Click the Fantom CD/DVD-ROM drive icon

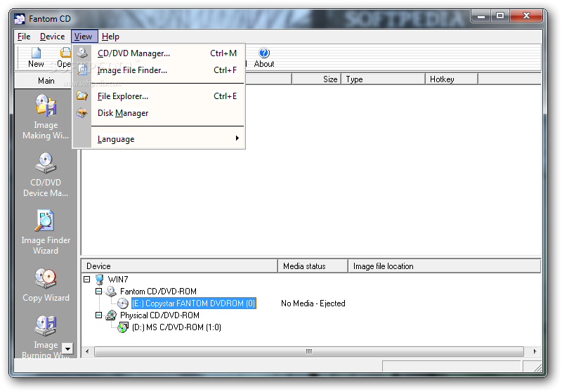(x=111, y=292)
